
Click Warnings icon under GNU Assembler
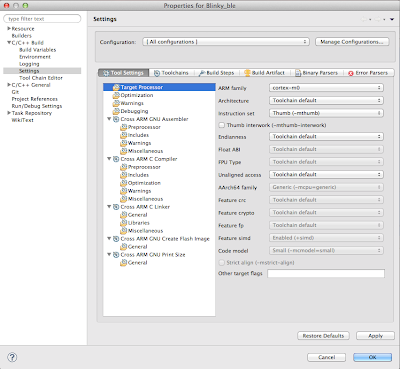coord(124,143)
